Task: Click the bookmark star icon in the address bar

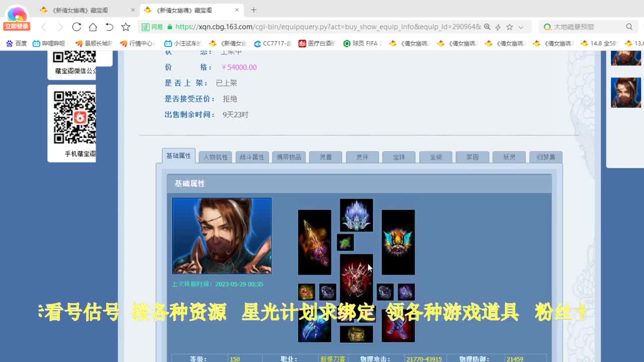Action: click(509, 27)
